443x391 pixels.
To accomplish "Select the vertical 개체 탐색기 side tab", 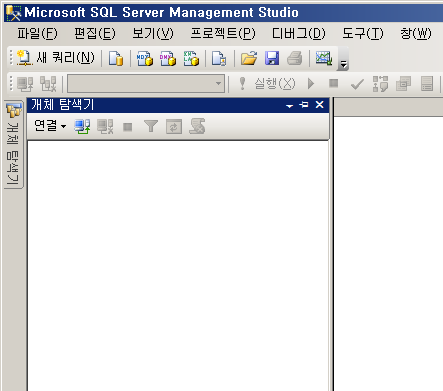I will (13, 144).
